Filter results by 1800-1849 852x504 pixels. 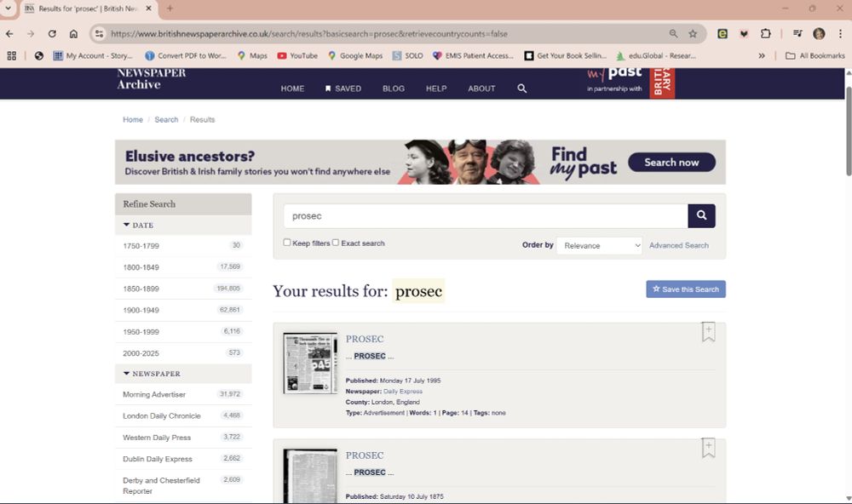[x=183, y=267]
